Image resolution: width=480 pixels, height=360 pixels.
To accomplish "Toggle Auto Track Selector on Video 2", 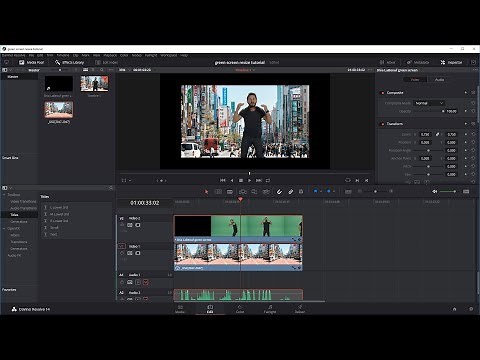I will (x=130, y=225).
